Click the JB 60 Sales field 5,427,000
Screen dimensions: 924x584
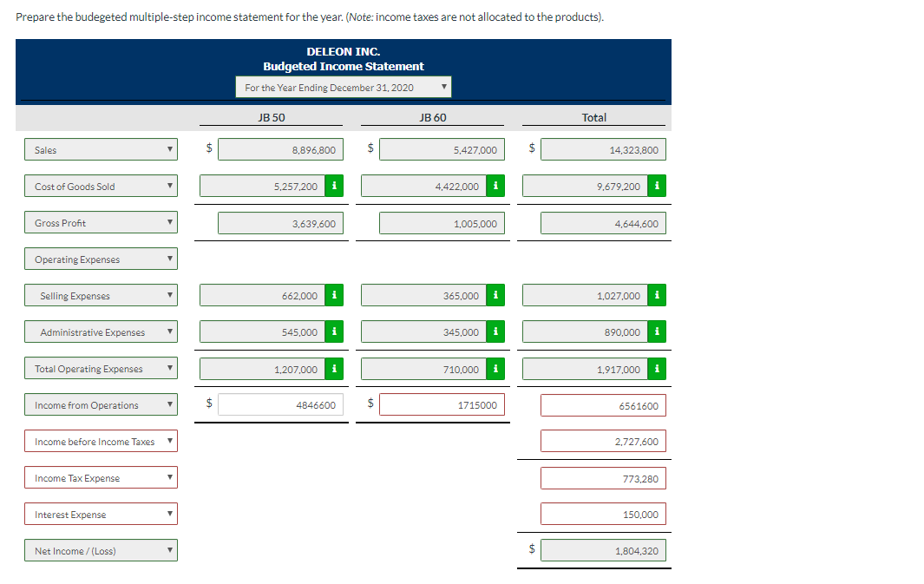(x=442, y=149)
